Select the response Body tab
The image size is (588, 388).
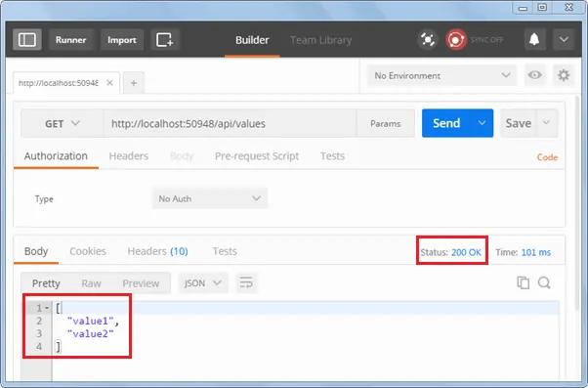click(x=36, y=251)
